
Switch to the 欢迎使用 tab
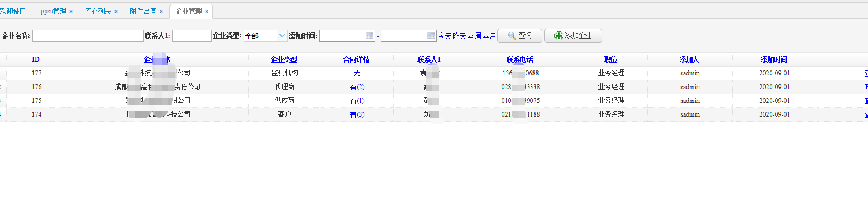(x=13, y=11)
